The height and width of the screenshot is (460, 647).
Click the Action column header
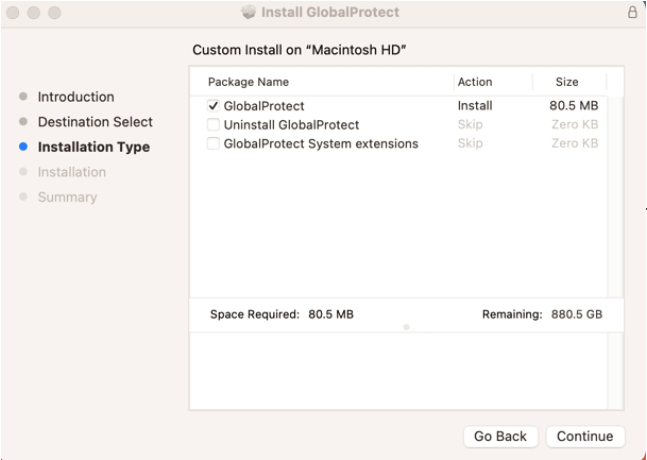coord(474,82)
